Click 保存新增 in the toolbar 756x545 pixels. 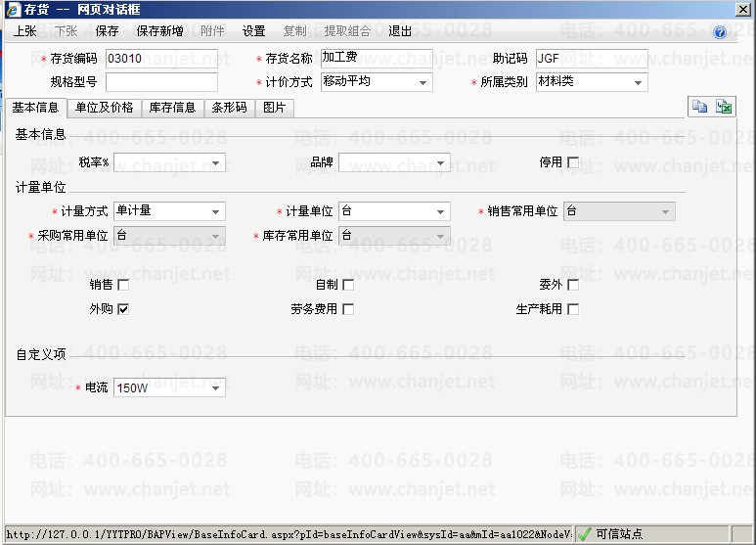[159, 31]
